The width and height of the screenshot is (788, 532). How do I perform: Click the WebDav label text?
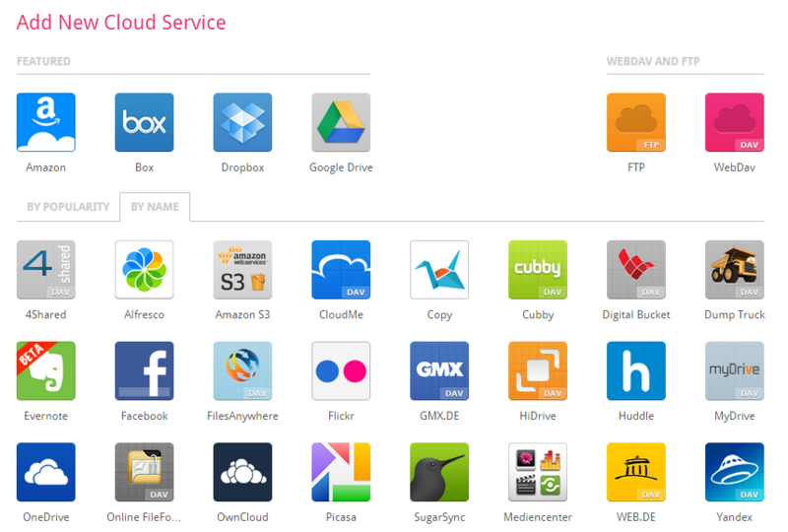pyautogui.click(x=734, y=167)
